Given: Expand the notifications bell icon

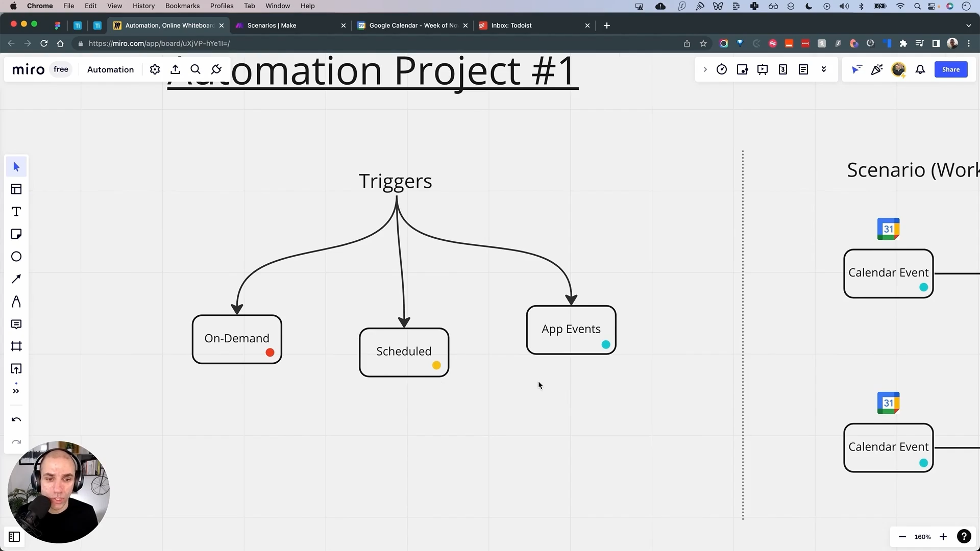Looking at the screenshot, I should tap(920, 69).
